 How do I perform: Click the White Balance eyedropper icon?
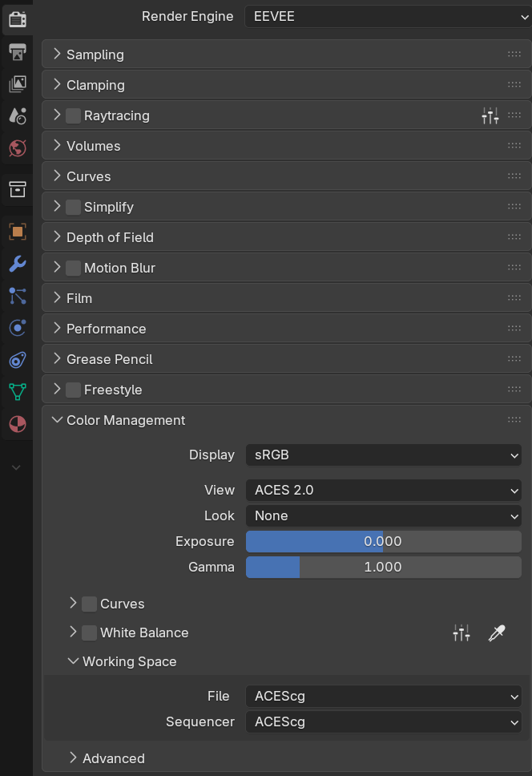click(497, 633)
